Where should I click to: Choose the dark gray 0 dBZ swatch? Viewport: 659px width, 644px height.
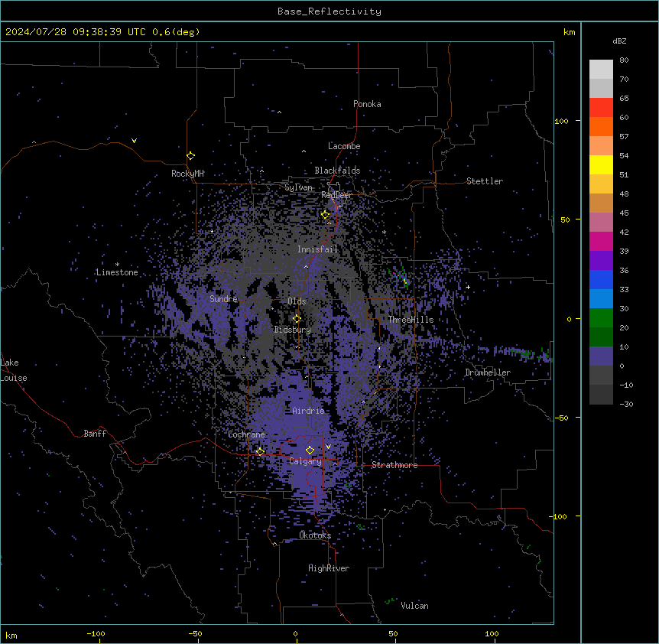[601, 375]
